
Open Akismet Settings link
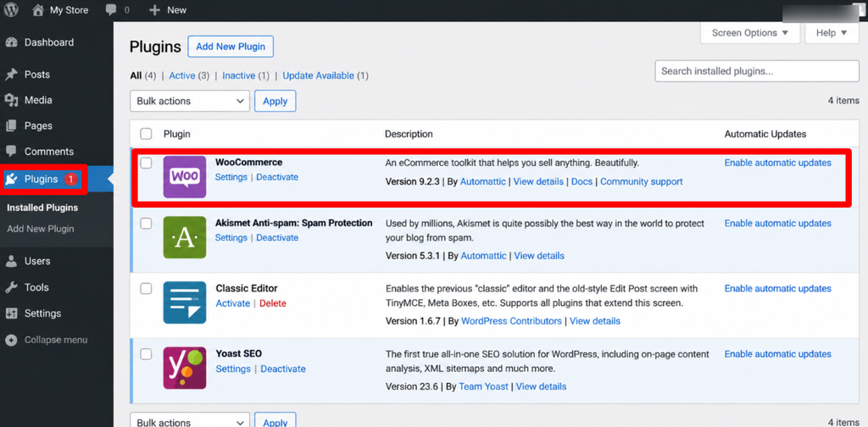[231, 238]
